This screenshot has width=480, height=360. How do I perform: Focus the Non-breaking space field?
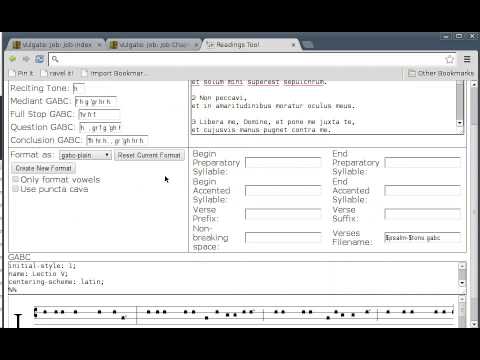pos(283,238)
